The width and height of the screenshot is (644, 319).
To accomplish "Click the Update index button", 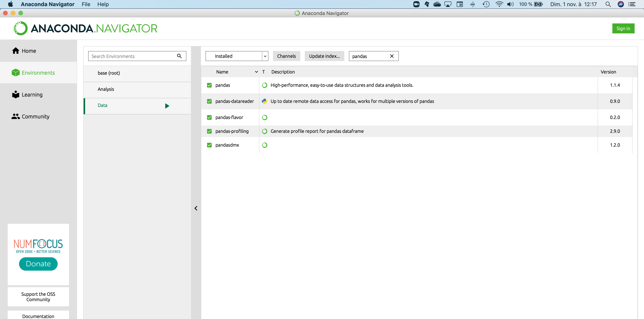I will 324,56.
